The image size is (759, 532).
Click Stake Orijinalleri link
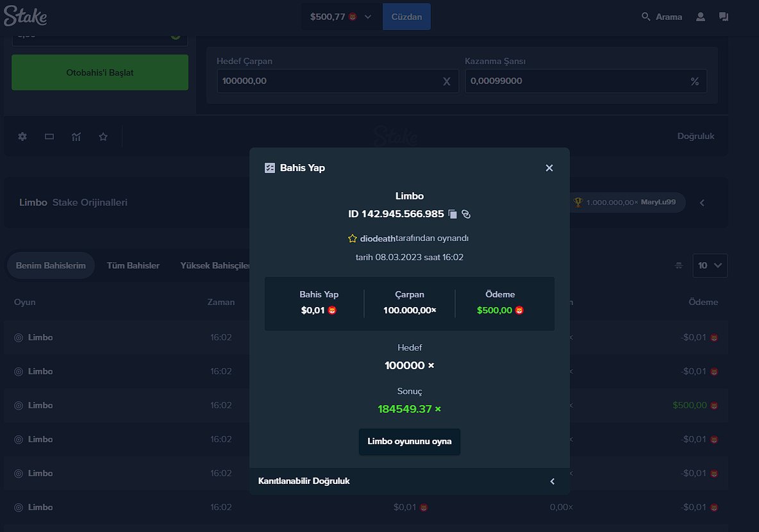(x=90, y=203)
